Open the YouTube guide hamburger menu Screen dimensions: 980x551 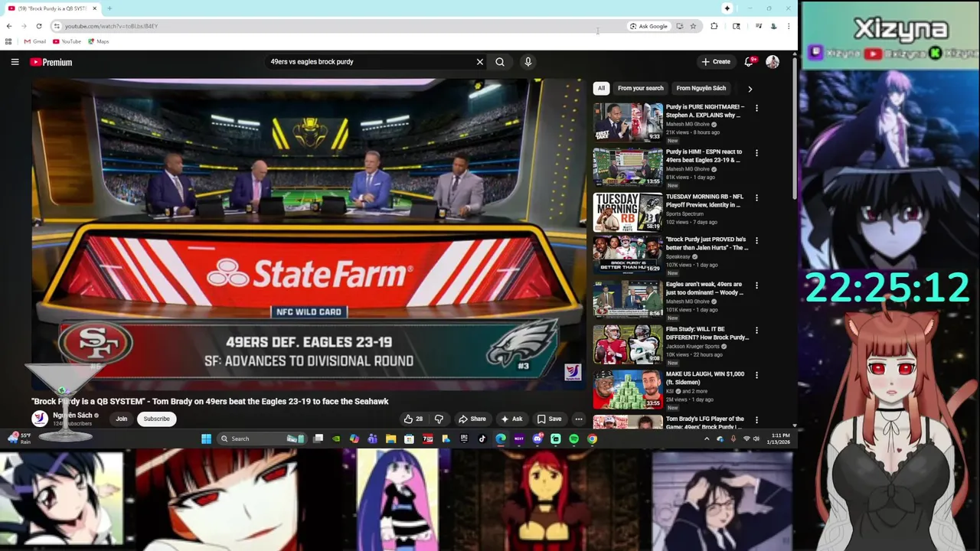click(15, 62)
